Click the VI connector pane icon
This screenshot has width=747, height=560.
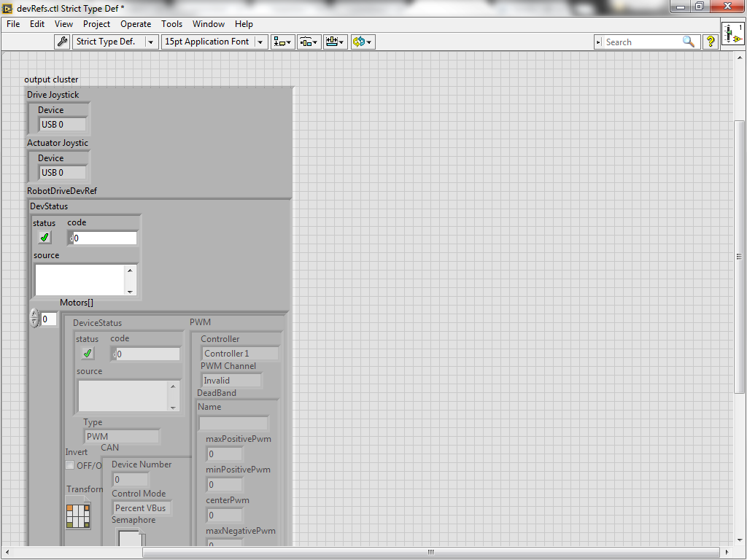click(x=732, y=34)
